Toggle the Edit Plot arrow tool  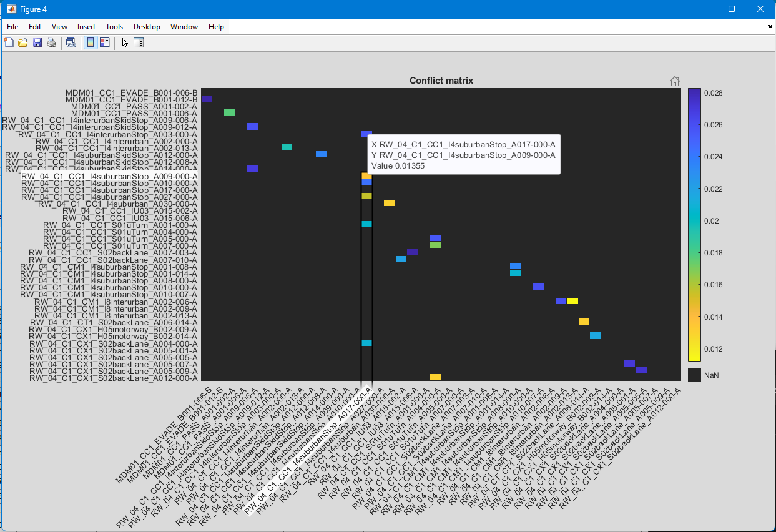125,43
